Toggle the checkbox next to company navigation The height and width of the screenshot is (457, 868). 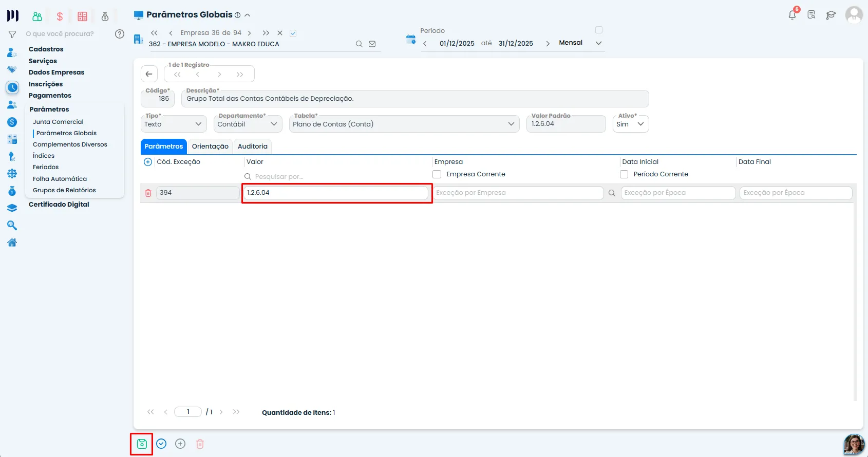293,33
